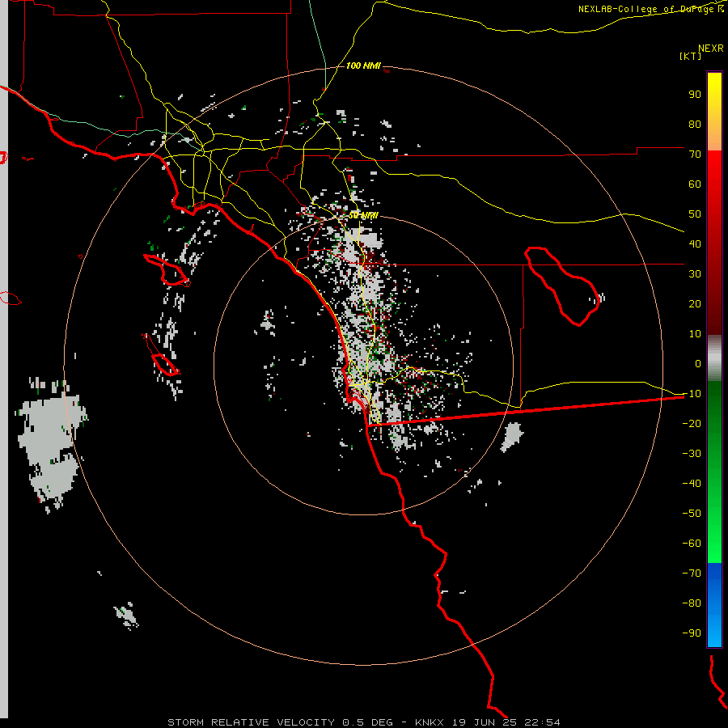
Task: Click the -80 value on the velocity scale
Action: [x=692, y=603]
